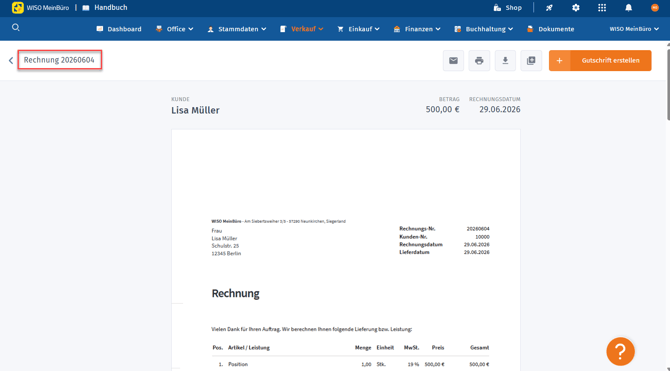The height and width of the screenshot is (371, 670).
Task: Open Dokumente page
Action: (x=550, y=29)
